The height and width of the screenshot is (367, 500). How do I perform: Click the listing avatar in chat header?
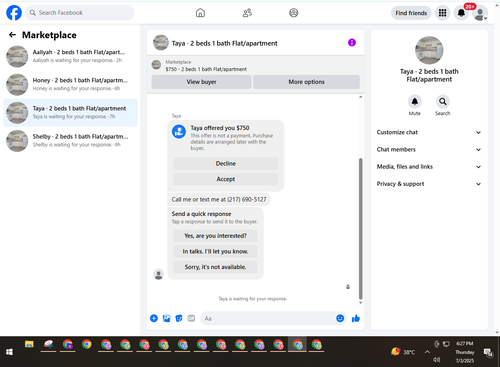[x=161, y=43]
